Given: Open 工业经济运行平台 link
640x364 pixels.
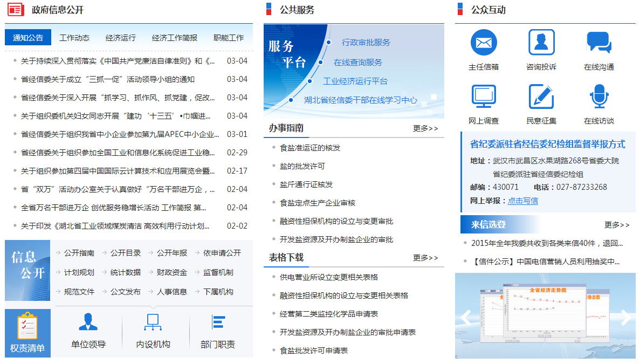Looking at the screenshot, I should coord(355,81).
